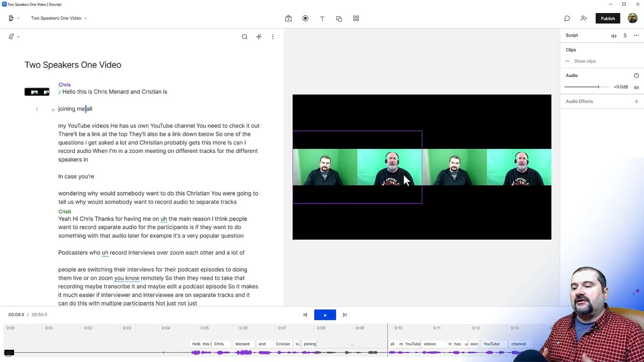This screenshot has height=362, width=644.
Task: Select the Text tool in the toolbar
Action: 322,19
